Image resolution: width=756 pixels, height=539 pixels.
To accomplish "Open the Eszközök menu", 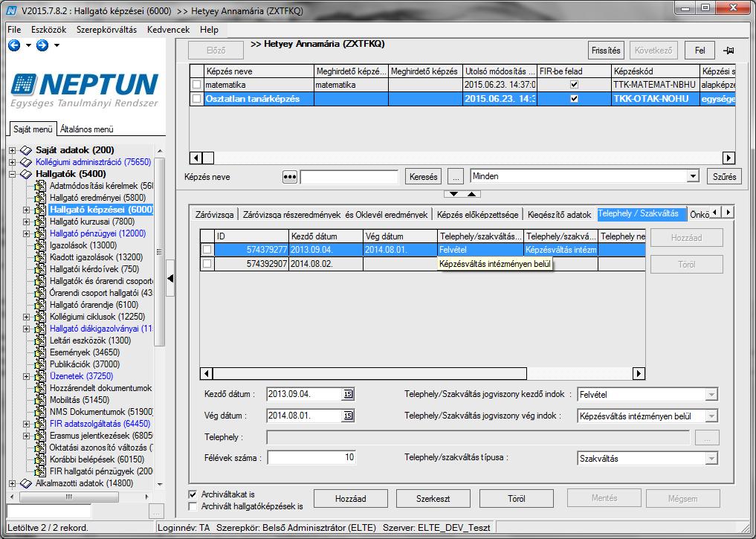I will pos(49,30).
